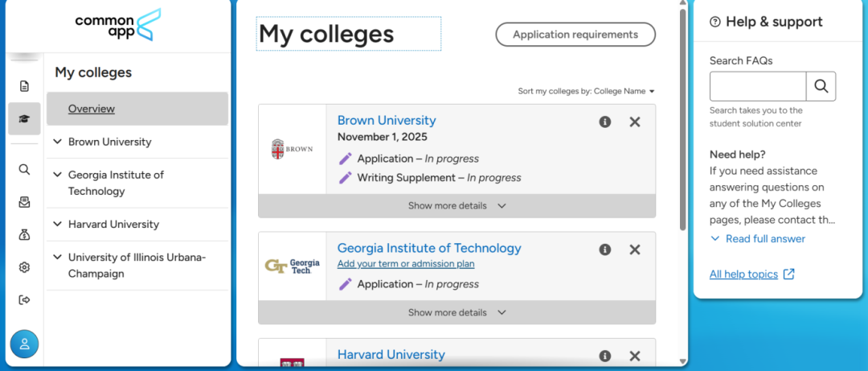The width and height of the screenshot is (868, 371).
Task: Show info for Brown University card
Action: (x=605, y=122)
